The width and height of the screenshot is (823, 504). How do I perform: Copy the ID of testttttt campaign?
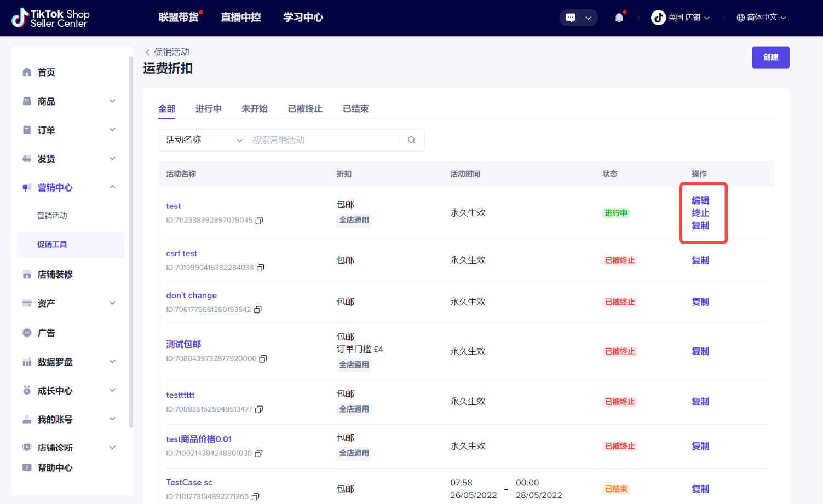click(260, 409)
